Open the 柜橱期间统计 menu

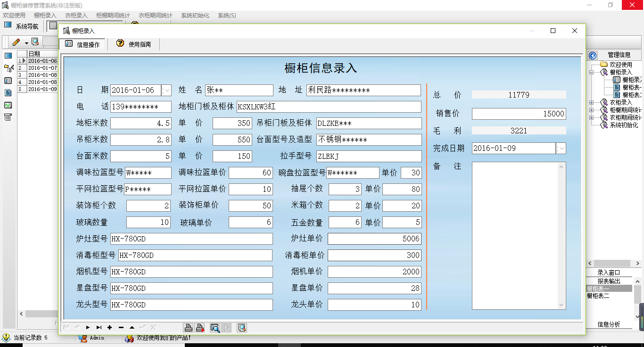tap(113, 16)
